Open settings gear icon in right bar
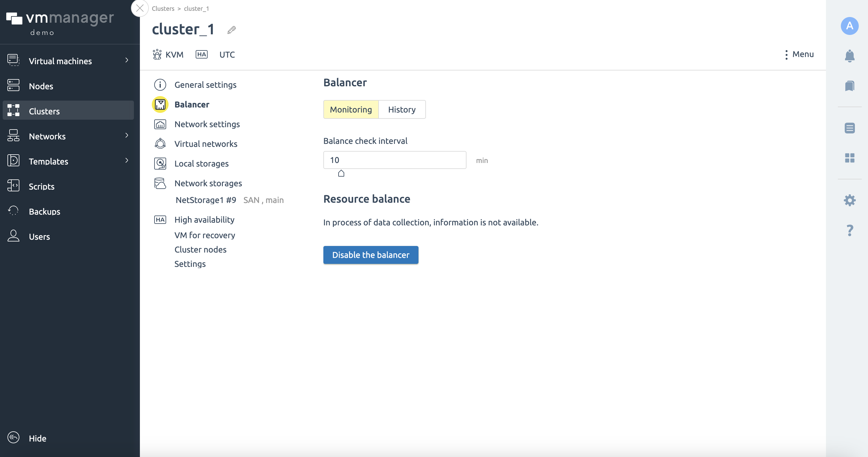The height and width of the screenshot is (457, 868). [x=850, y=200]
